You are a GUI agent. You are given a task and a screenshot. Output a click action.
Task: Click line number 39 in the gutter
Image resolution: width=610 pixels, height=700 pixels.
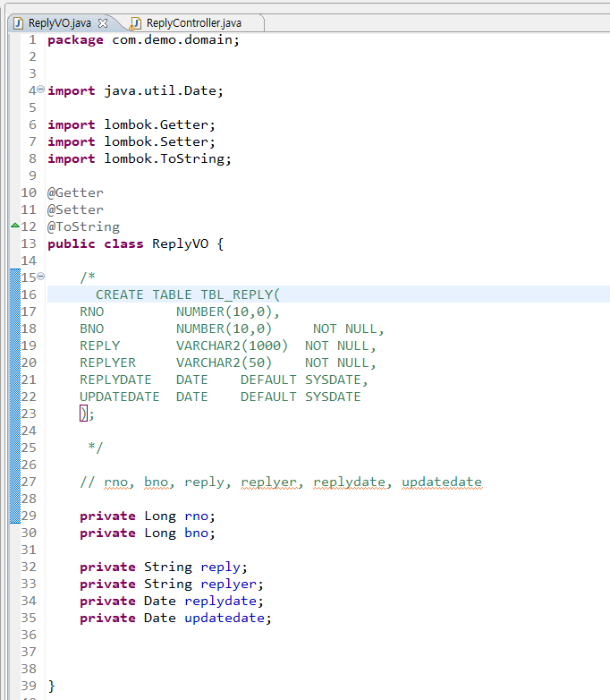(x=29, y=687)
